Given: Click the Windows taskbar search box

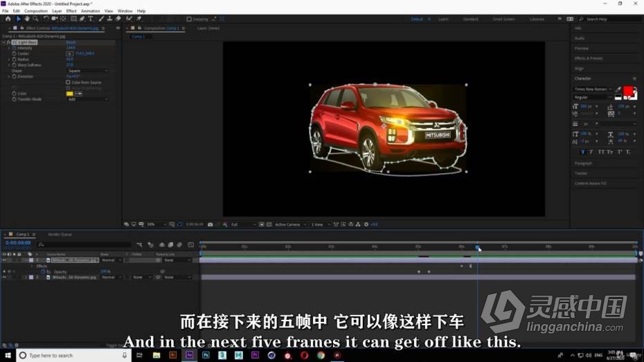Looking at the screenshot, I should click(73, 356).
